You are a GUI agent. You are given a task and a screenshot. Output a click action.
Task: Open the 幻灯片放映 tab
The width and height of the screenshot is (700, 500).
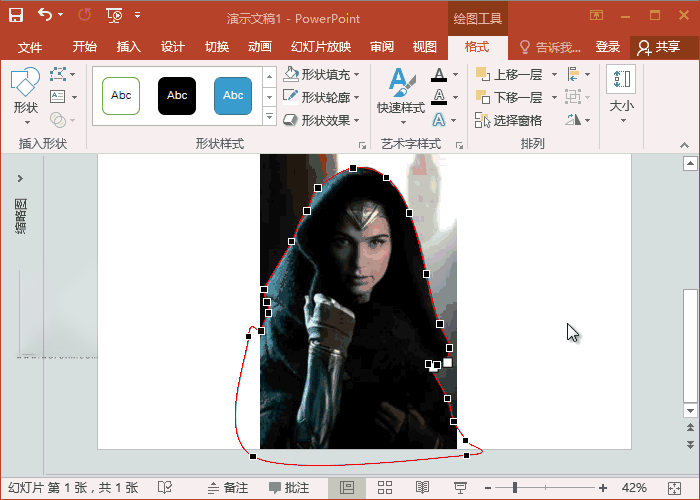[x=321, y=46]
